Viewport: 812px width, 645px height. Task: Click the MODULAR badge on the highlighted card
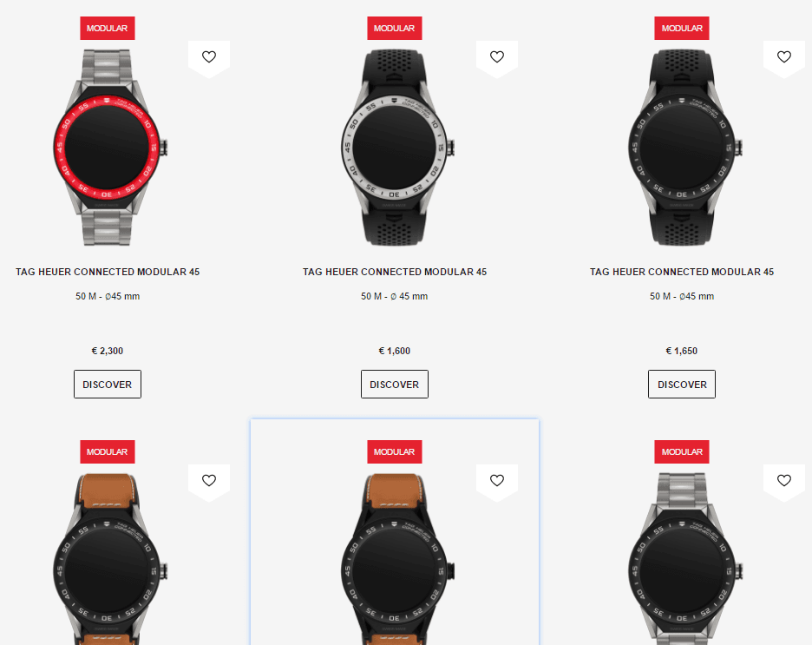395,451
